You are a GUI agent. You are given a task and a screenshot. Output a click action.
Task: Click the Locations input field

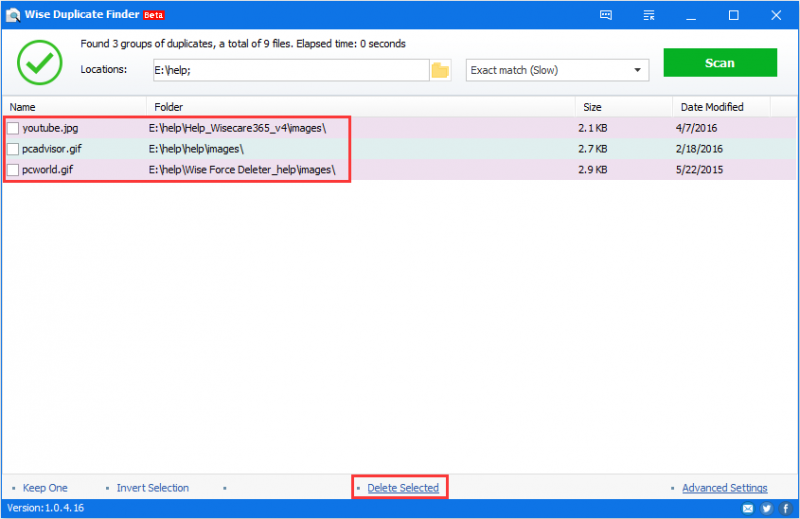pos(291,70)
